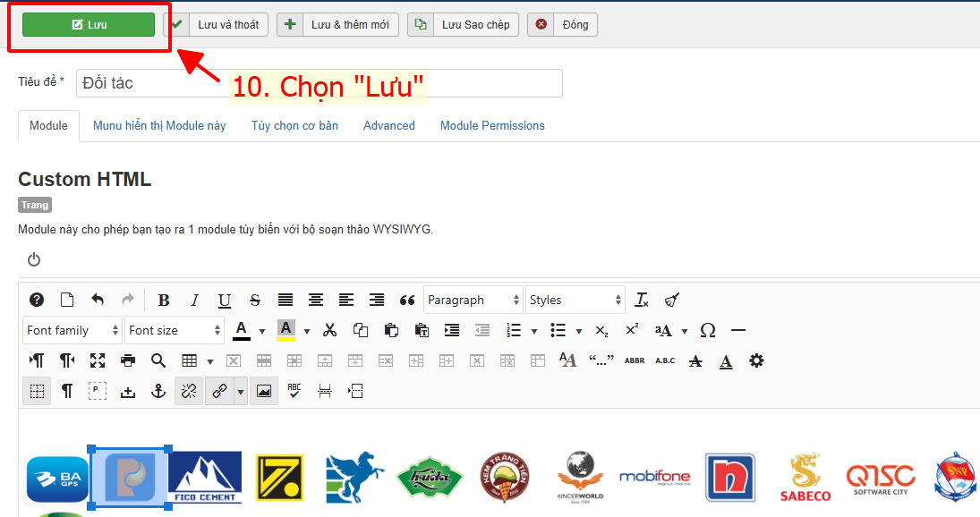
Task: Click the green Lưu save button
Action: [88, 25]
